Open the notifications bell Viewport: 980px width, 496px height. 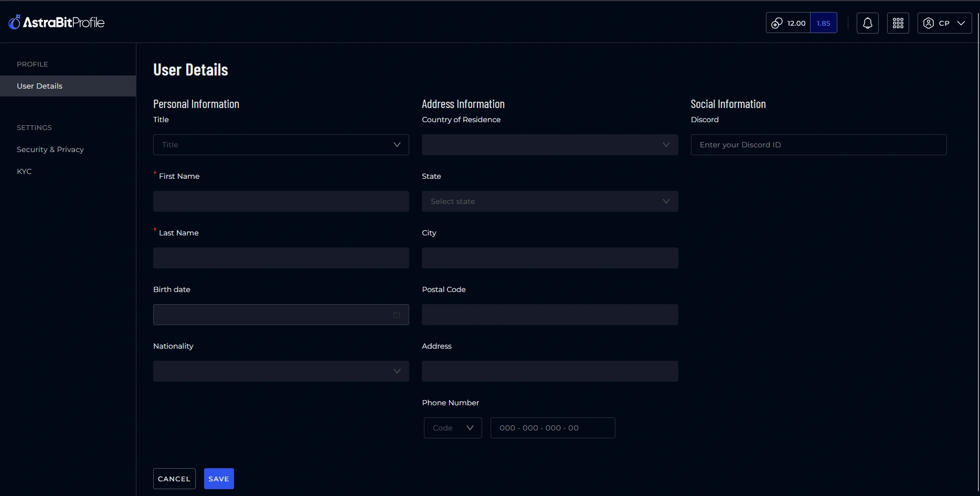point(868,23)
